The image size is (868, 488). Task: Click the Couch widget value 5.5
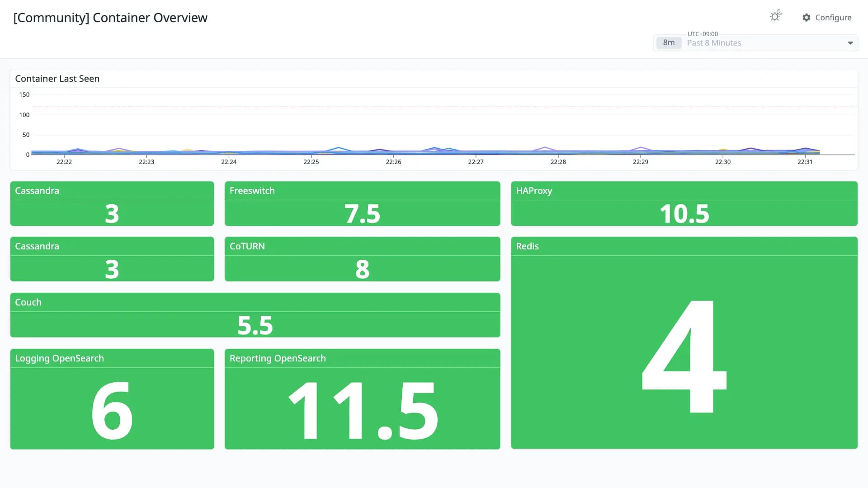pos(255,325)
